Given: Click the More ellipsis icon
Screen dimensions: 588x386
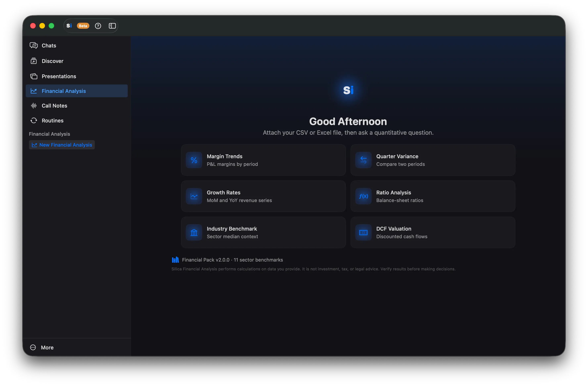Looking at the screenshot, I should tap(33, 347).
